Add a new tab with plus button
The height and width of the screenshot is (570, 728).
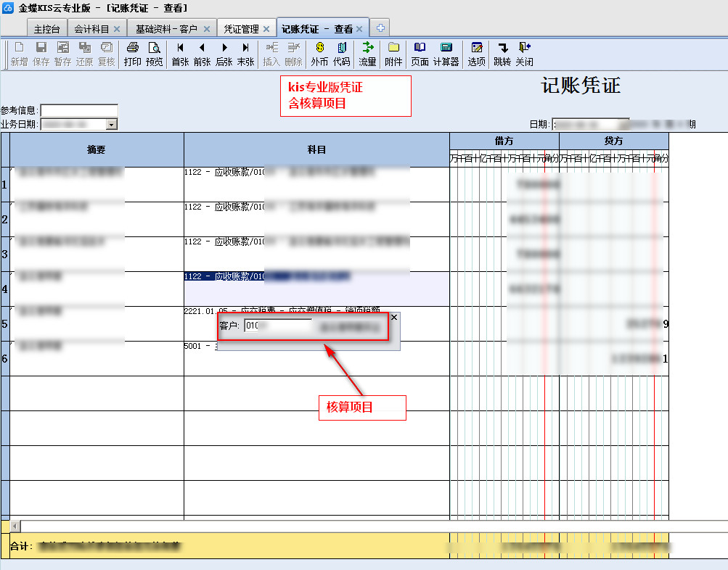point(380,28)
